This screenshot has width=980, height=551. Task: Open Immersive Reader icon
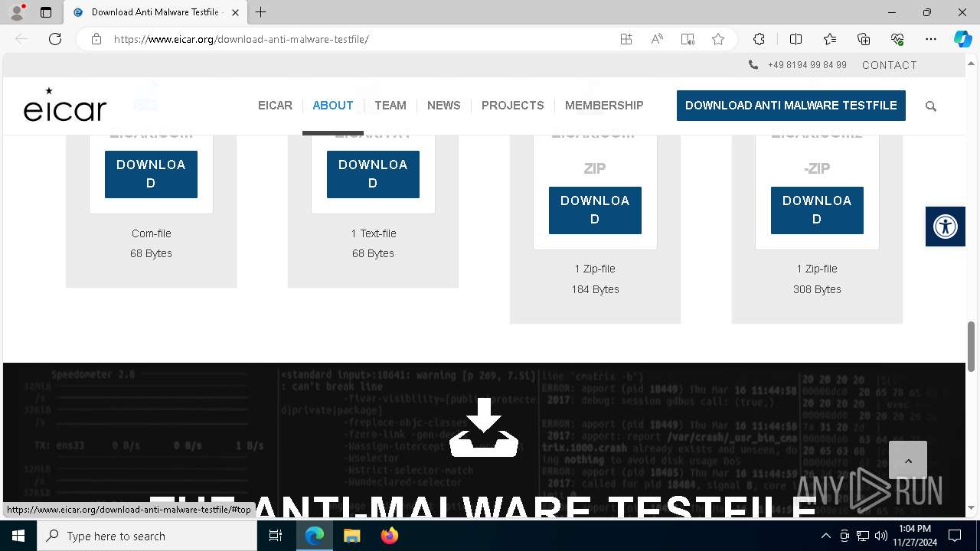point(688,39)
